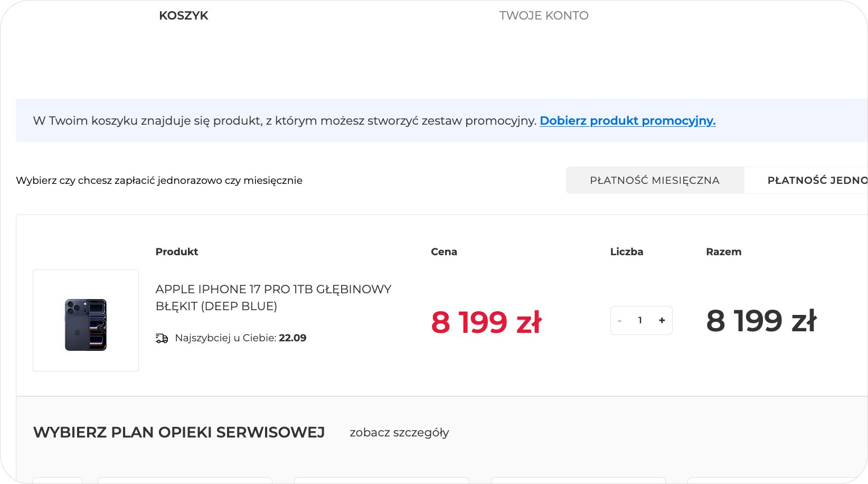Open the zobacz szczegóły service plan link
This screenshot has height=484, width=868.
tap(399, 433)
